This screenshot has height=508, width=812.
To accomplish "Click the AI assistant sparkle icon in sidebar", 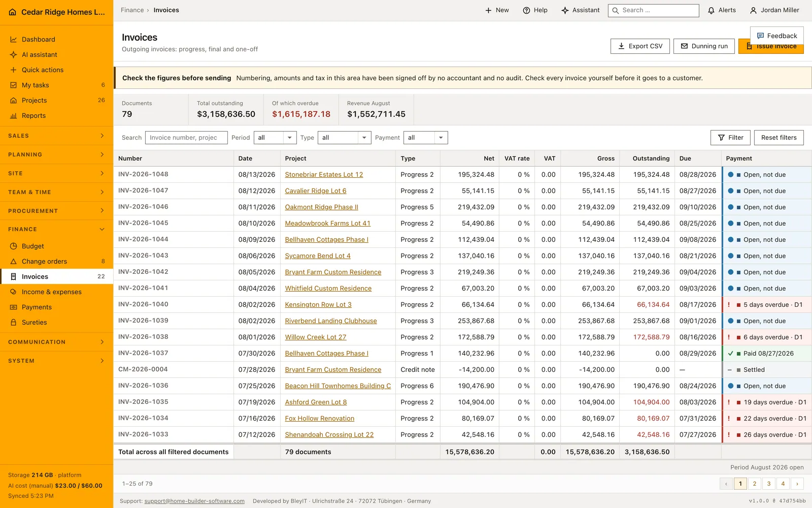I will [x=14, y=54].
